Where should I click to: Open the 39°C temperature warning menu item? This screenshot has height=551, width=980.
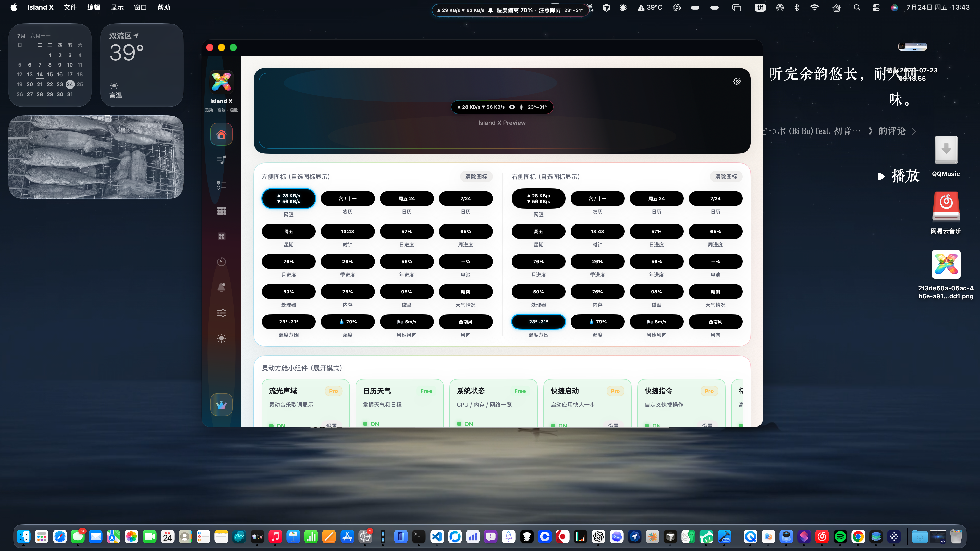coord(650,8)
